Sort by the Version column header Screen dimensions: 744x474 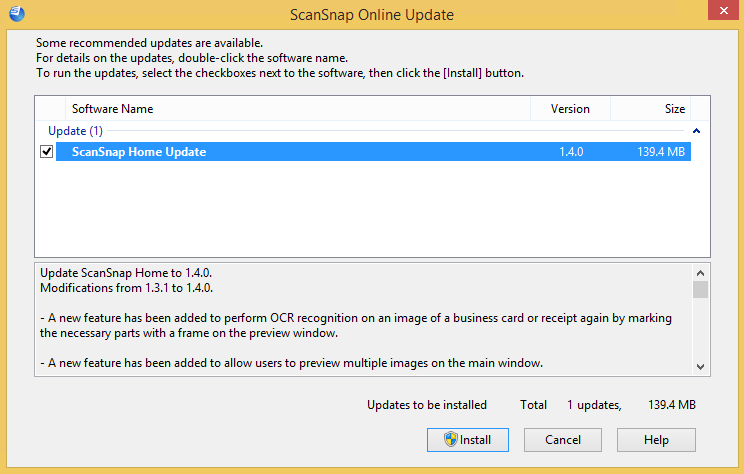[x=570, y=109]
